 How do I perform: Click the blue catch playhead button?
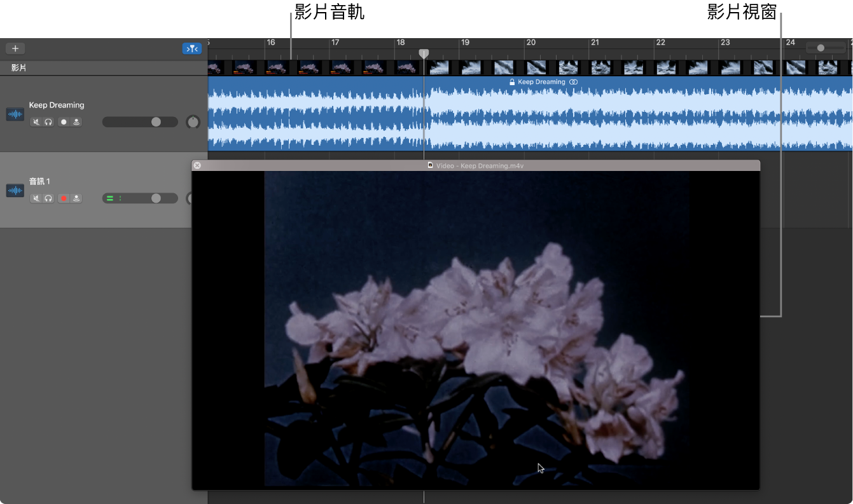(x=192, y=48)
